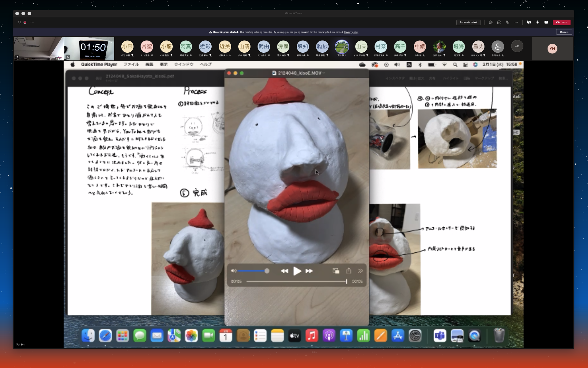This screenshot has width=588, height=368.
Task: Click the 吉田 participant placeholder avatar
Action: [x=498, y=47]
